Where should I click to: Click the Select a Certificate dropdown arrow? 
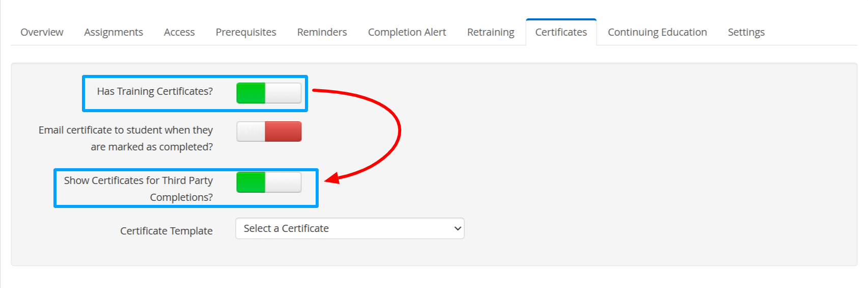457,228
